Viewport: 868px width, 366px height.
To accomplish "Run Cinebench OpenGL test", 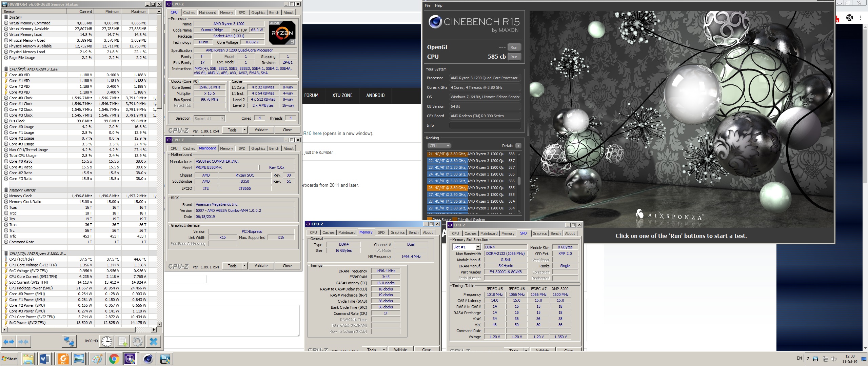I will 514,47.
